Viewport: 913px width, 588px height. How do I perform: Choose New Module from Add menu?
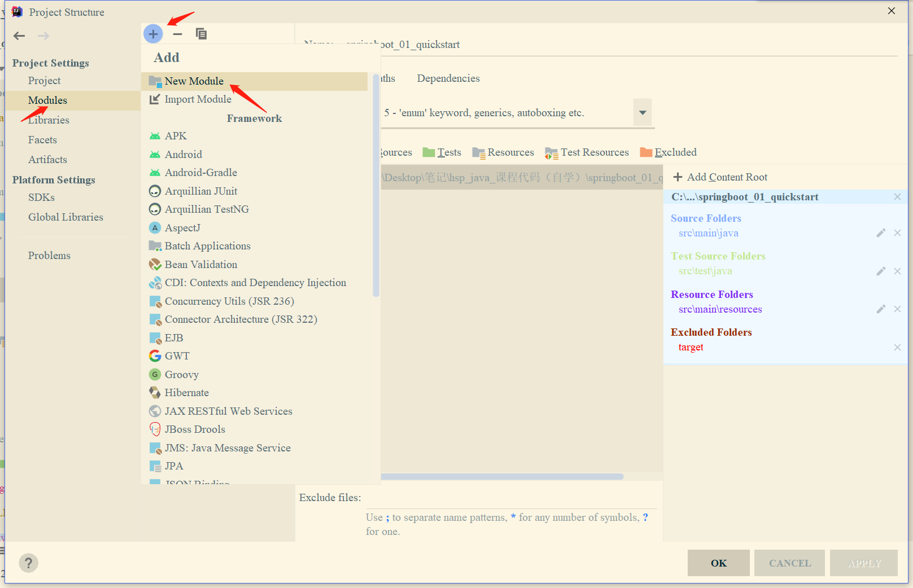254,81
